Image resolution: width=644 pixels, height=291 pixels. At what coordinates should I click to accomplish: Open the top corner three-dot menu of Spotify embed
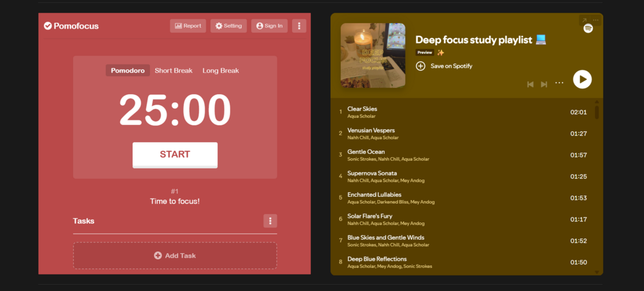595,20
